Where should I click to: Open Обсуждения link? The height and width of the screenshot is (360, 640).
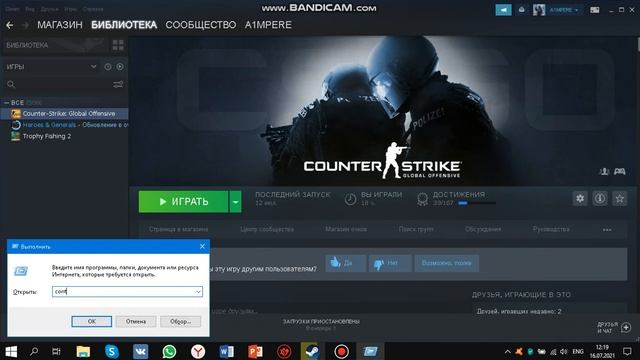coord(483,229)
